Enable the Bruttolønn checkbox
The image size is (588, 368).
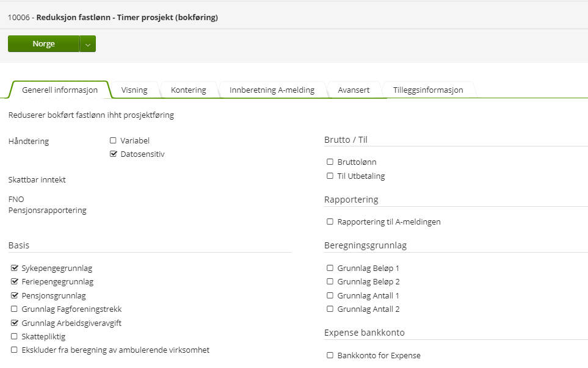coord(330,162)
